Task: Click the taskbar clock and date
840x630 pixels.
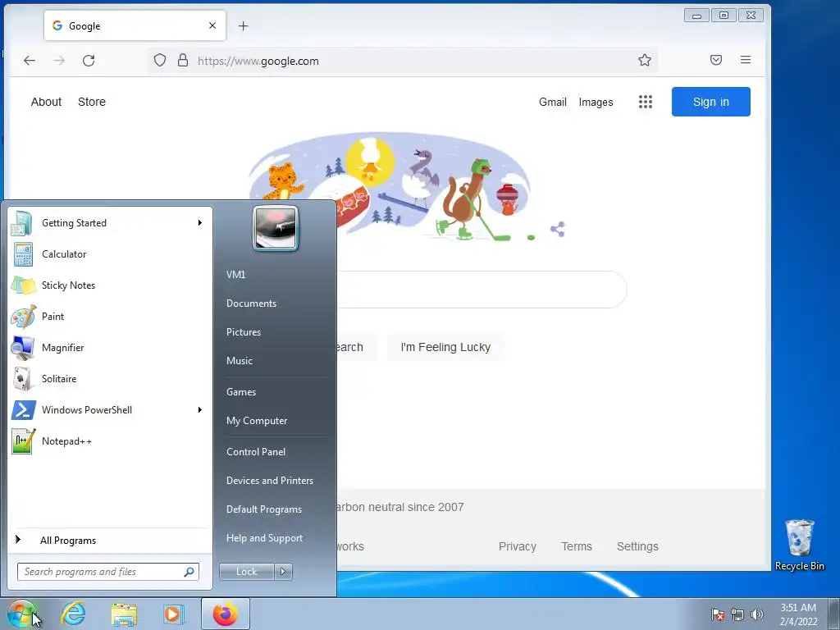Action: (x=798, y=614)
